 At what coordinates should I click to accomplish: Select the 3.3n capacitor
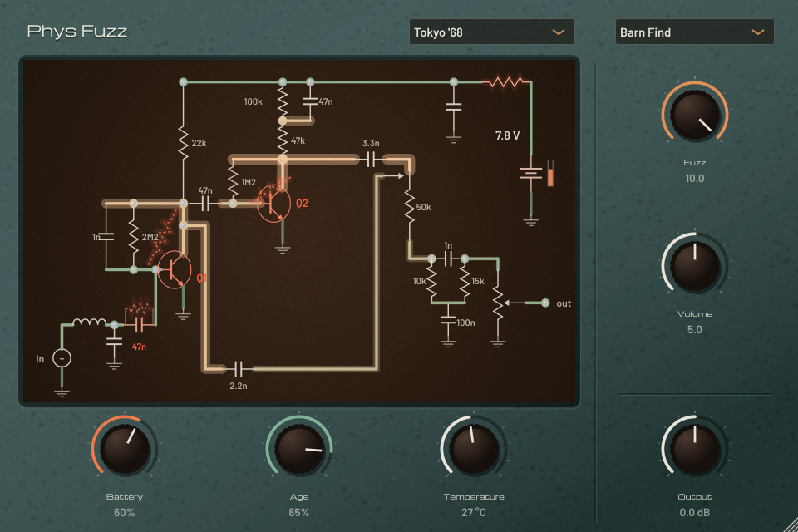pyautogui.click(x=371, y=160)
